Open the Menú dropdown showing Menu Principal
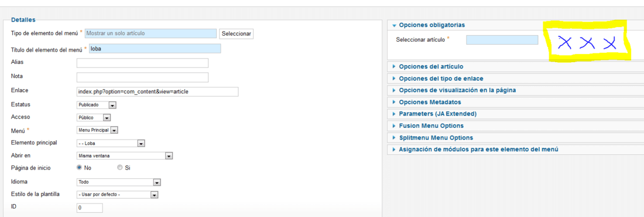Screen dimensions: 644x217 point(98,130)
